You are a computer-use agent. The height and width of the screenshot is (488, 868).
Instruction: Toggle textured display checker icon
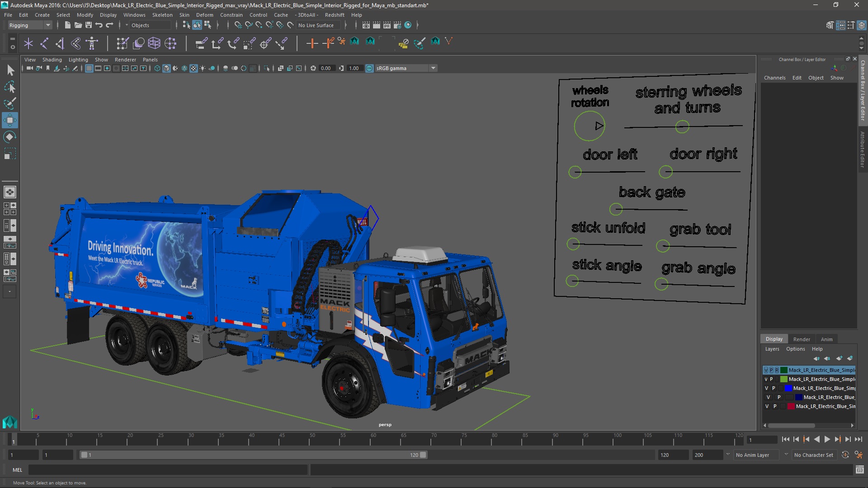(x=193, y=68)
